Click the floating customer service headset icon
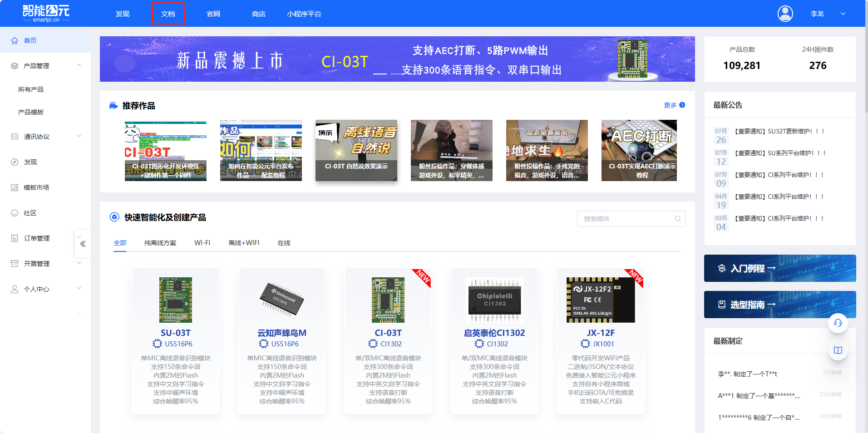The height and width of the screenshot is (433, 868). point(838,323)
